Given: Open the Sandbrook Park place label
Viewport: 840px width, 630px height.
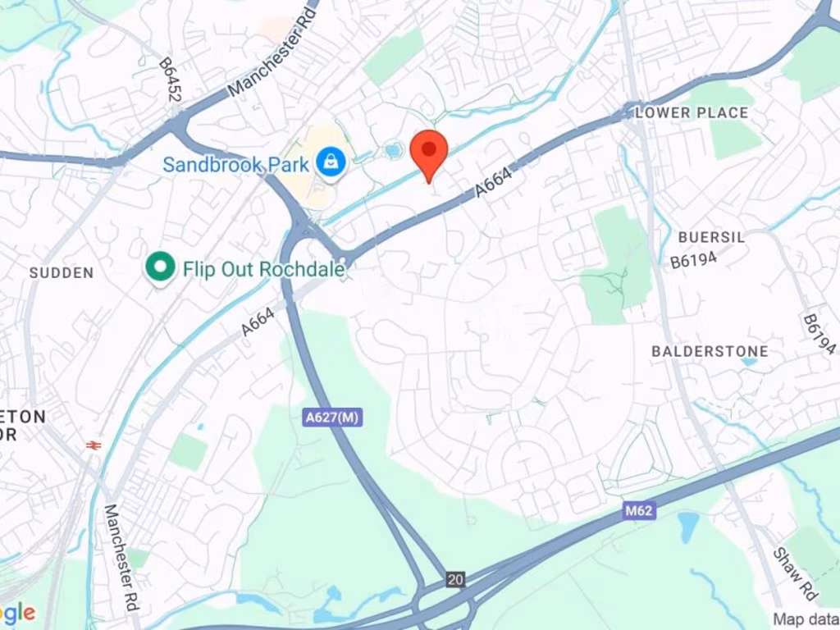Looking at the screenshot, I should [x=235, y=164].
